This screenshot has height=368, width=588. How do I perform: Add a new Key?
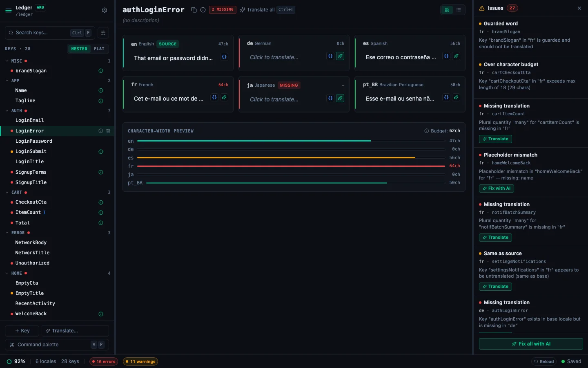click(22, 331)
